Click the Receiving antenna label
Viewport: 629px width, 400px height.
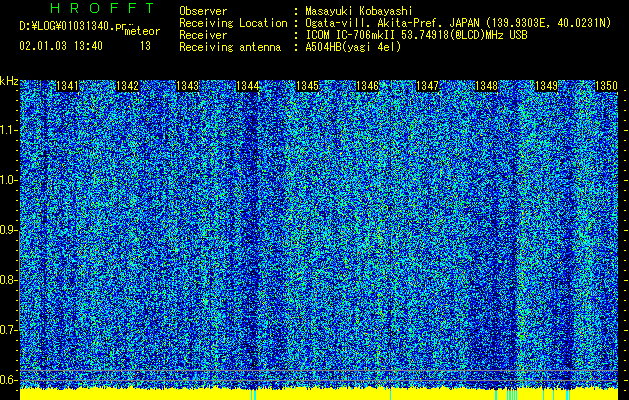coord(230,47)
